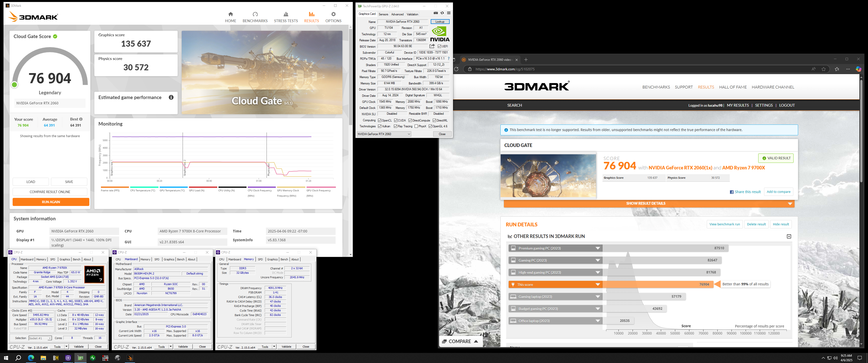868x363 pixels.
Task: Open the GPU selector dropdown in GPU-Z
Action: [384, 134]
